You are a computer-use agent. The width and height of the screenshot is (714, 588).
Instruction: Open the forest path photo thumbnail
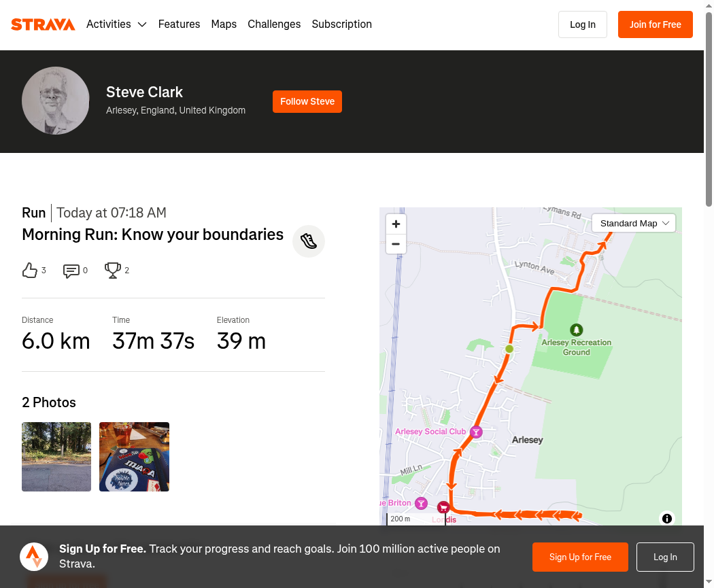(x=56, y=457)
